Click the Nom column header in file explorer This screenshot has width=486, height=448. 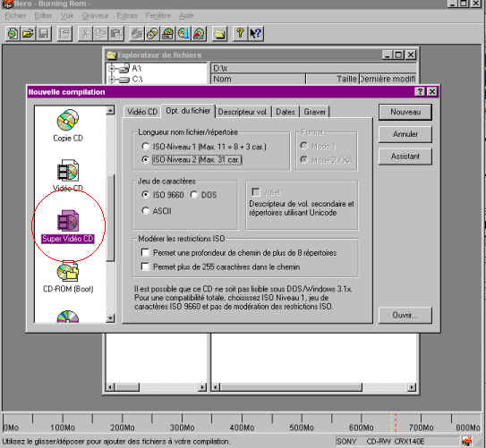point(258,79)
